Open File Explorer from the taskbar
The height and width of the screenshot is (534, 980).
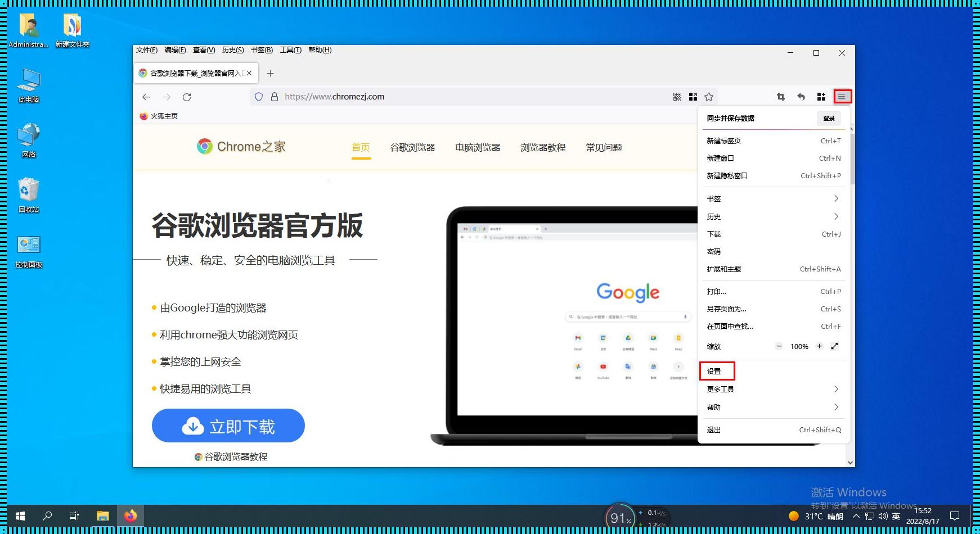point(102,515)
